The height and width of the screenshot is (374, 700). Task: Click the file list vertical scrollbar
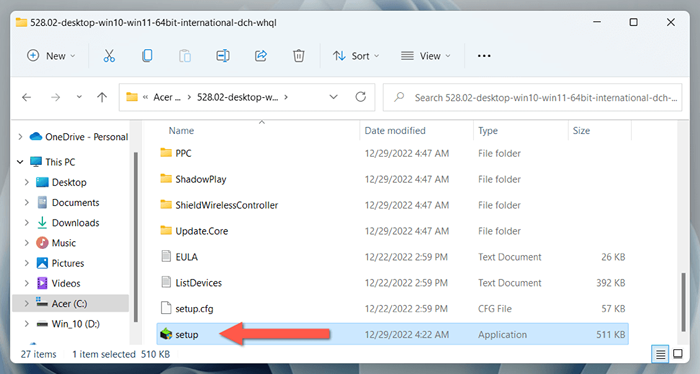pyautogui.click(x=683, y=302)
